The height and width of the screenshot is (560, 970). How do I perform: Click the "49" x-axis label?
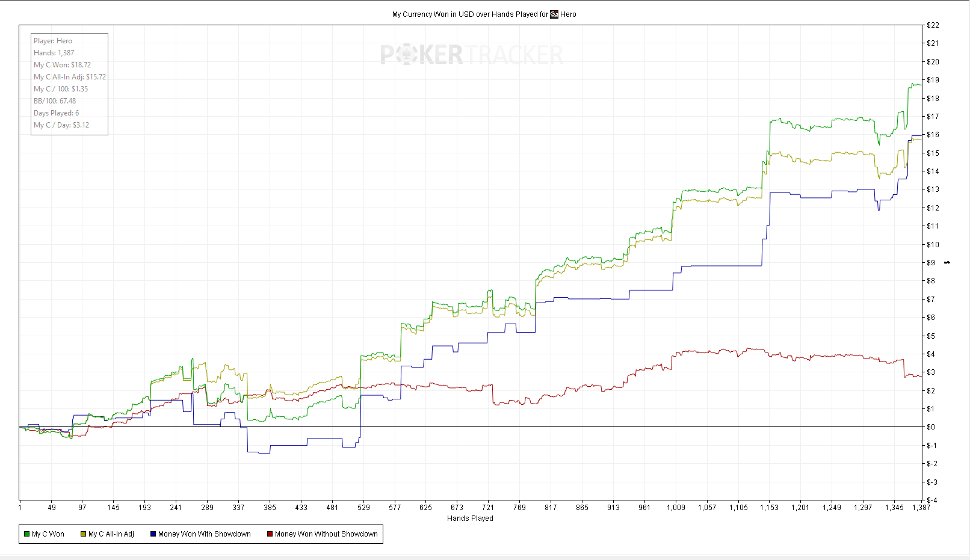pos(52,508)
